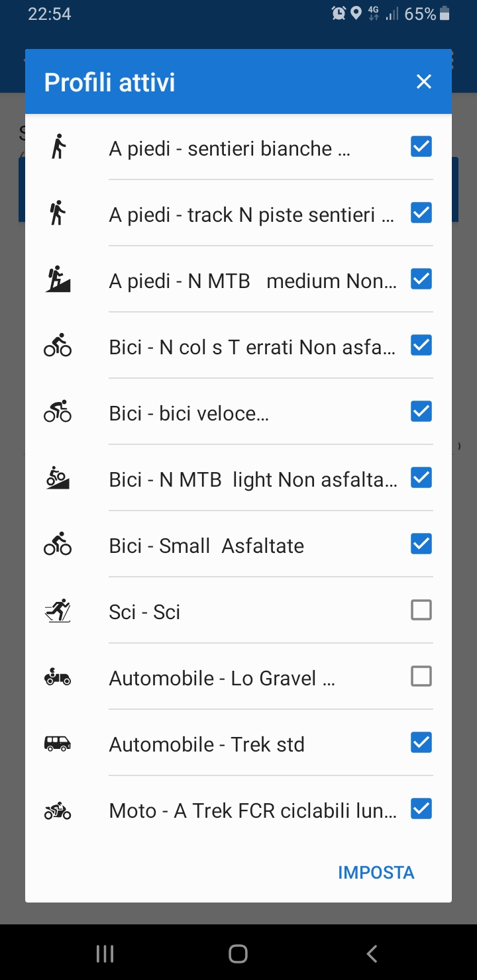Tap the Moto - A Trek FCR label
Image resolution: width=477 pixels, height=980 pixels.
pos(252,810)
